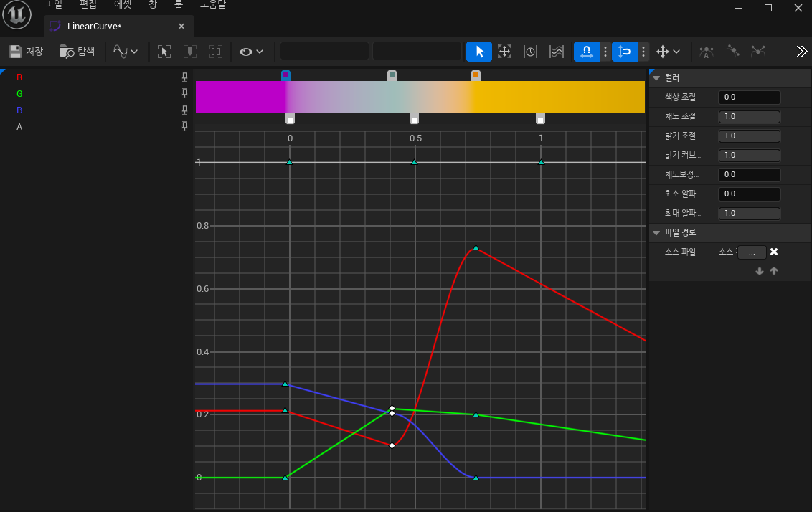Viewport: 812px width, 512px height.
Task: Select the orange color stop on gradient
Action: point(476,75)
